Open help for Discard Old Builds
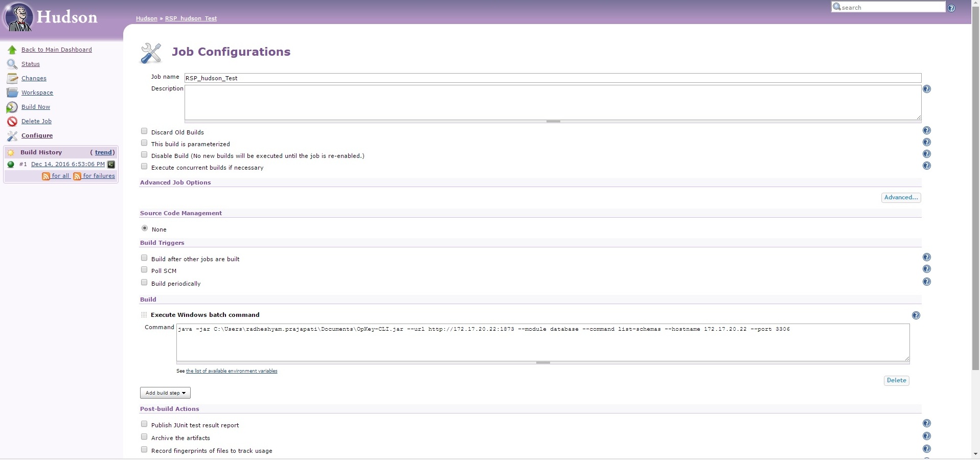 point(927,130)
